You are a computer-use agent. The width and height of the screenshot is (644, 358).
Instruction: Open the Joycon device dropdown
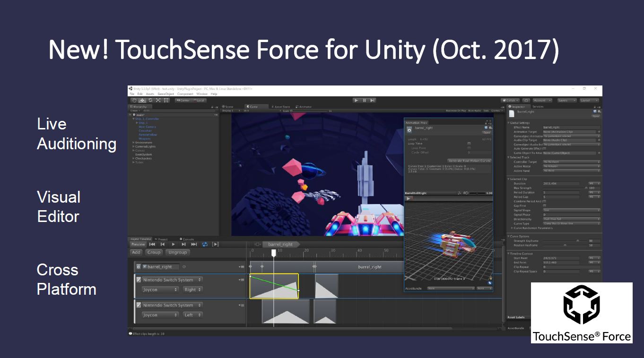pos(160,290)
